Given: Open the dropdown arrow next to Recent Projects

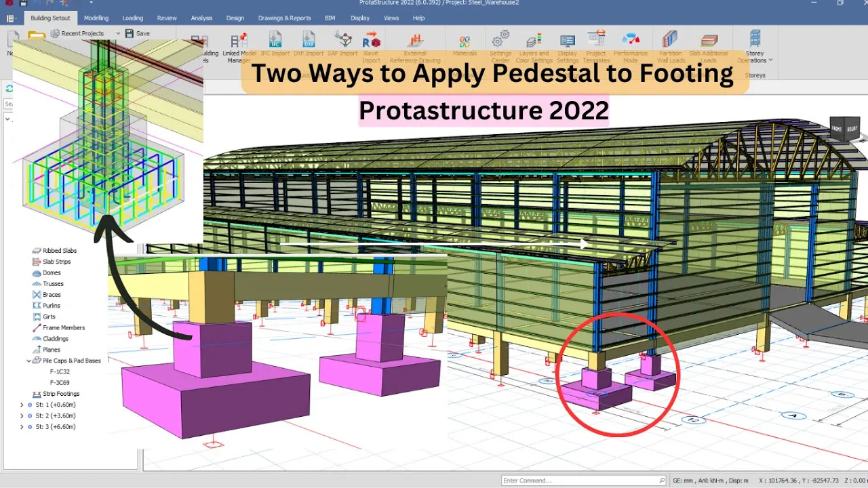Looking at the screenshot, I should click(x=118, y=33).
